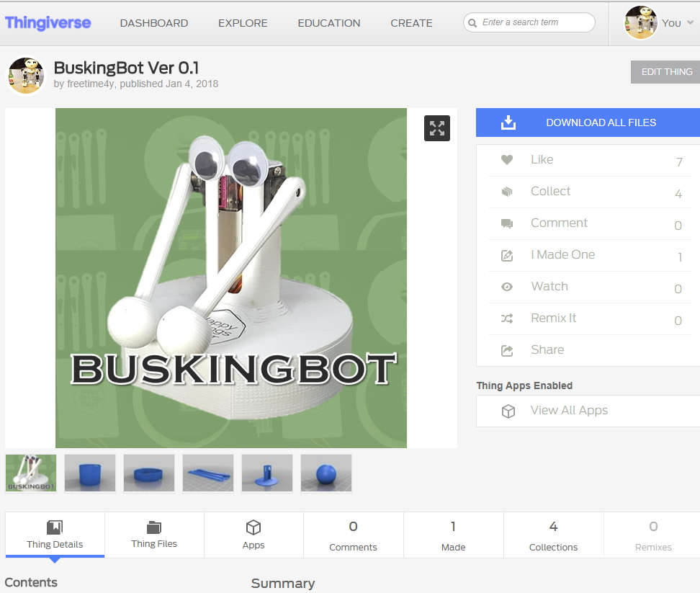This screenshot has height=593, width=700.
Task: Click the Thing Apps Enabled heading
Action: coord(524,385)
